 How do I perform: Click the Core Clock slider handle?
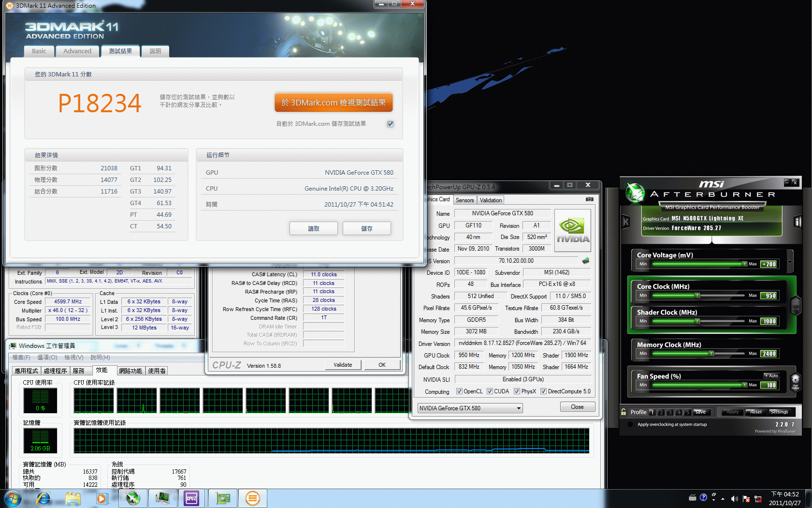click(697, 295)
